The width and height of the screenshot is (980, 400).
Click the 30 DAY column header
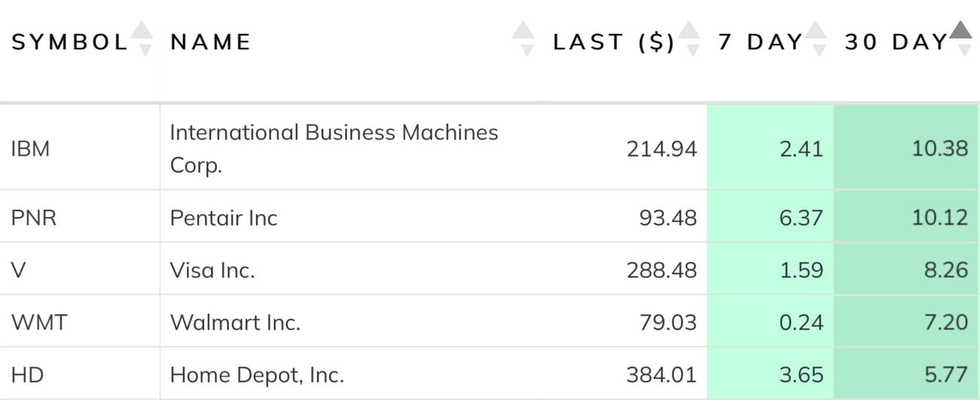click(x=895, y=41)
